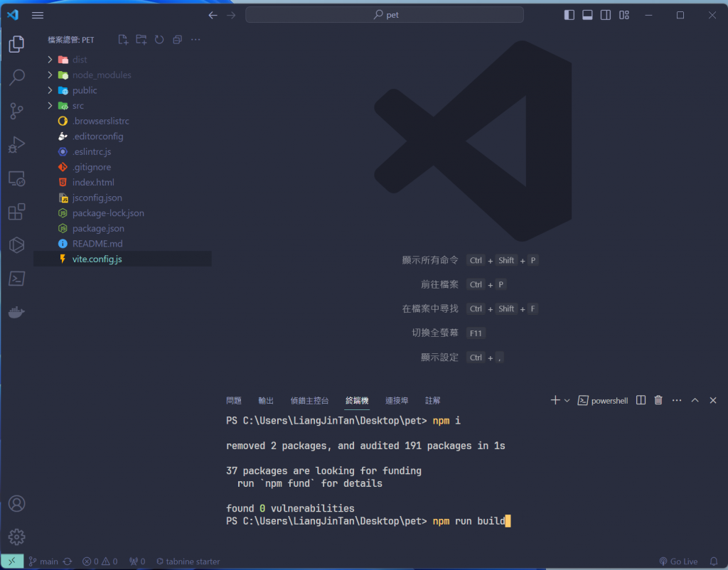Image resolution: width=728 pixels, height=570 pixels.
Task: Click the forwarded ports status item
Action: 137,561
